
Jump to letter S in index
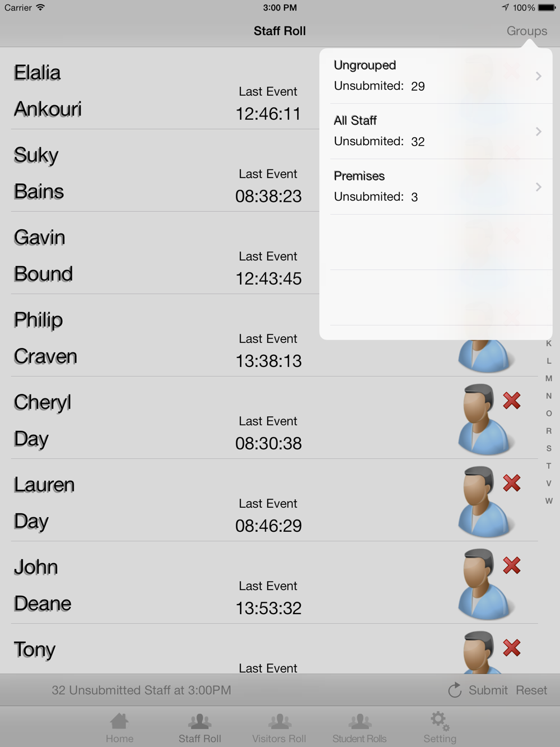pyautogui.click(x=549, y=448)
